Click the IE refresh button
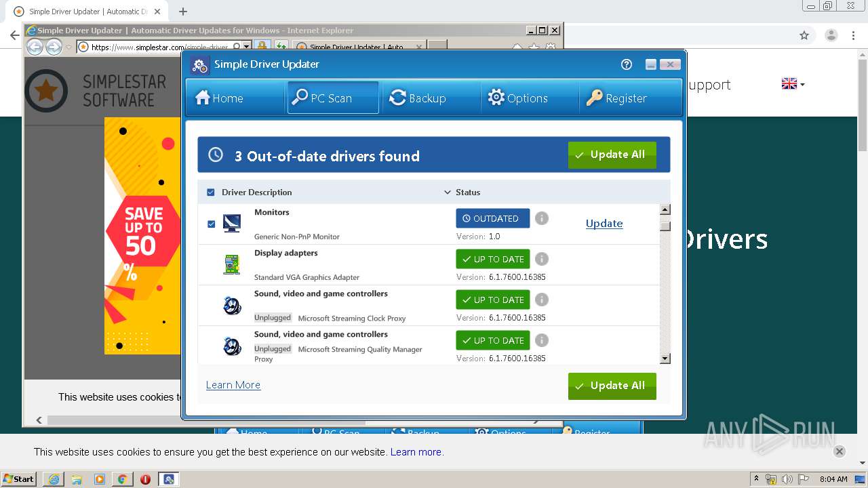 [280, 46]
